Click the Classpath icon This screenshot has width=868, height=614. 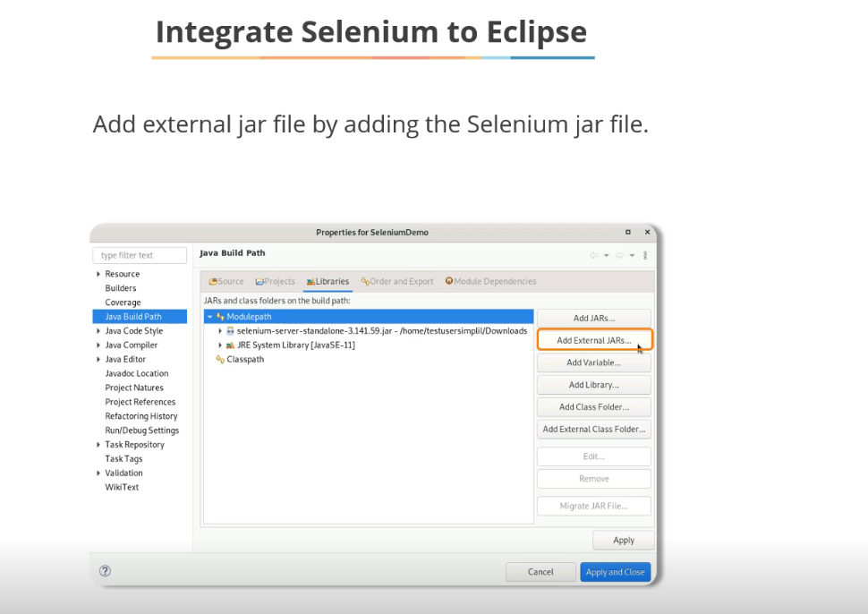tap(220, 359)
